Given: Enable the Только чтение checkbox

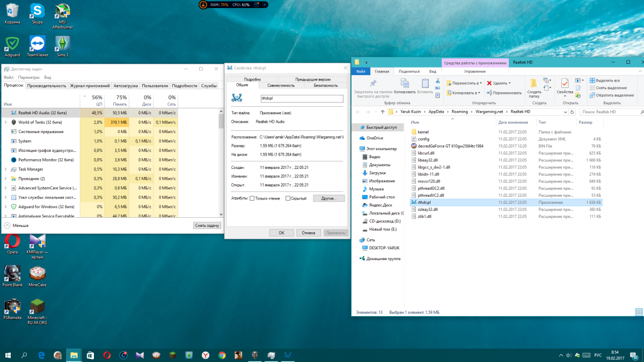Looking at the screenshot, I should point(252,198).
